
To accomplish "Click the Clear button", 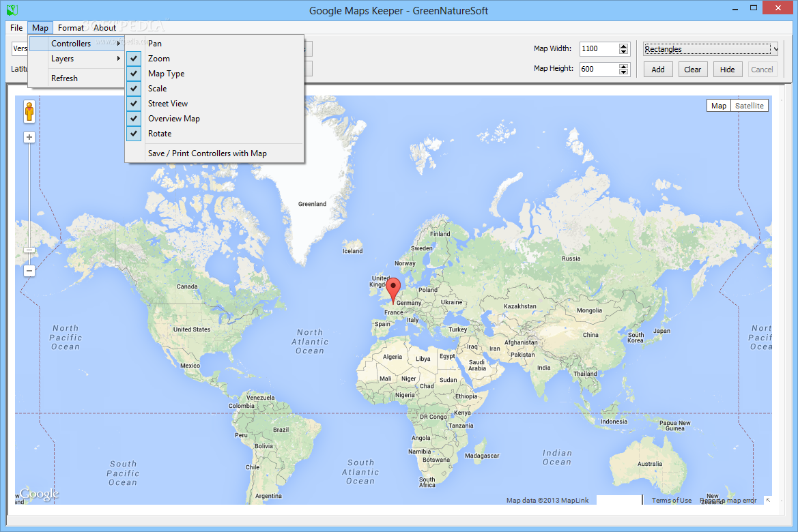I will 693,69.
